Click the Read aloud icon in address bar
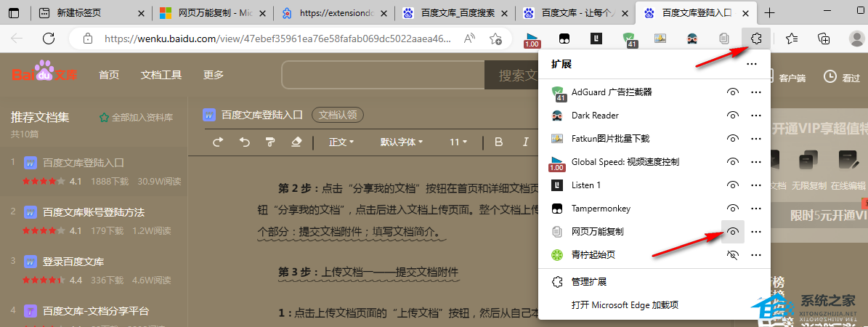Screen dimensions: 868x327 click(469, 39)
